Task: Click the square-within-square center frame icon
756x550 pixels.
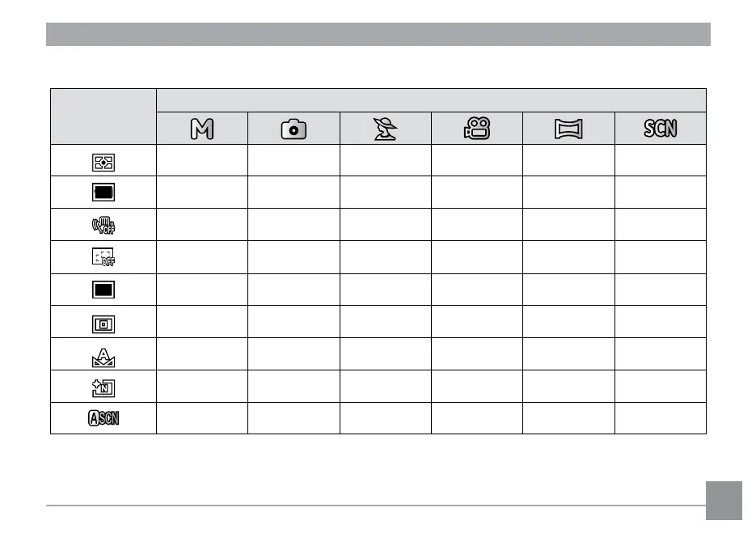Action: pos(103,322)
